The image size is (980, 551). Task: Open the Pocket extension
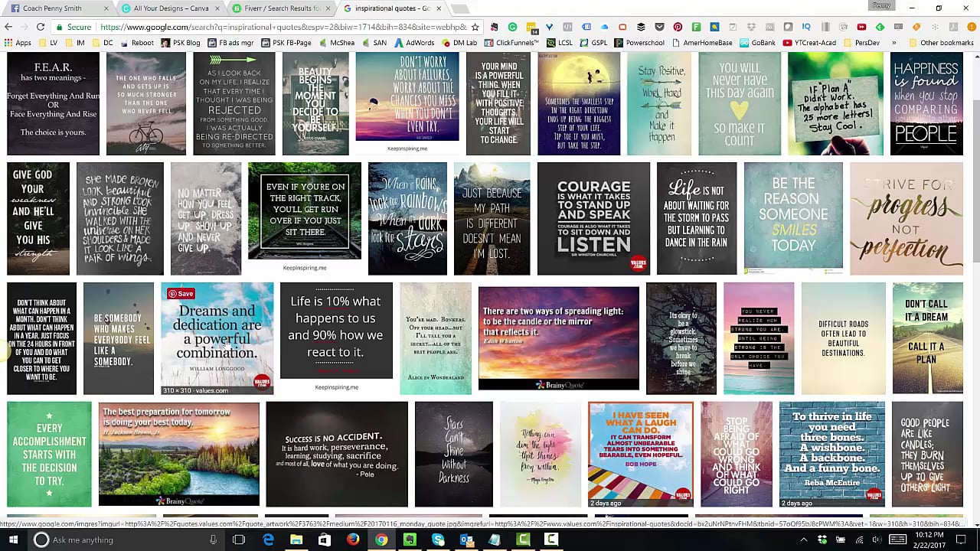click(x=659, y=27)
